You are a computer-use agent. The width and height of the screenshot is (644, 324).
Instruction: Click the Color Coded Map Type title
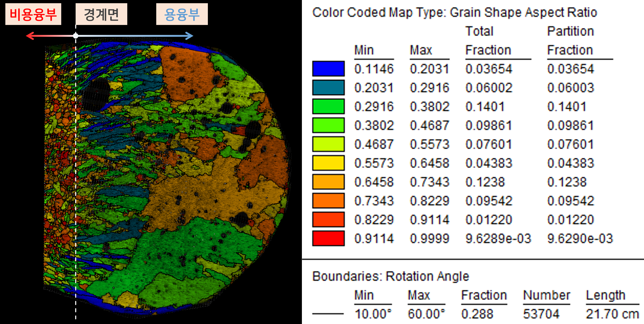(454, 13)
